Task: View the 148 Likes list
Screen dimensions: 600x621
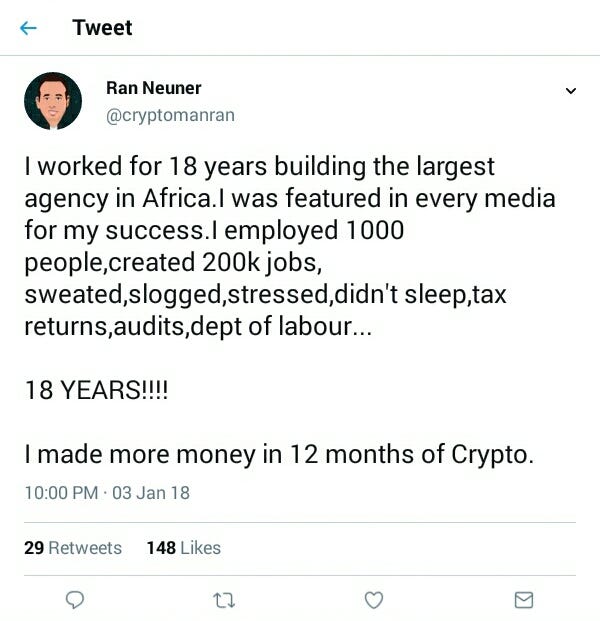Action: coord(184,548)
